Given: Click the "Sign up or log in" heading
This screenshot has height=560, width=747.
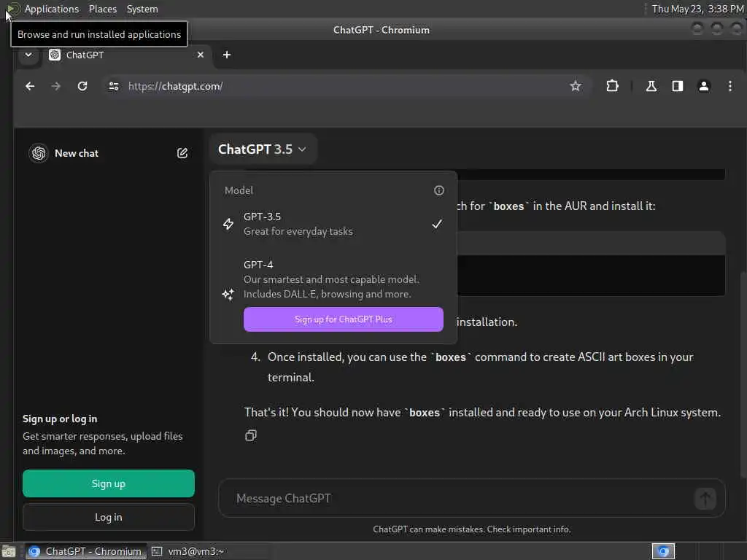Looking at the screenshot, I should pyautogui.click(x=60, y=419).
